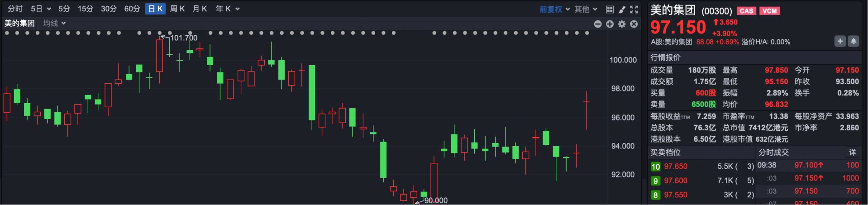
Task: Click the 均价 96.832 value
Action: tap(776, 104)
